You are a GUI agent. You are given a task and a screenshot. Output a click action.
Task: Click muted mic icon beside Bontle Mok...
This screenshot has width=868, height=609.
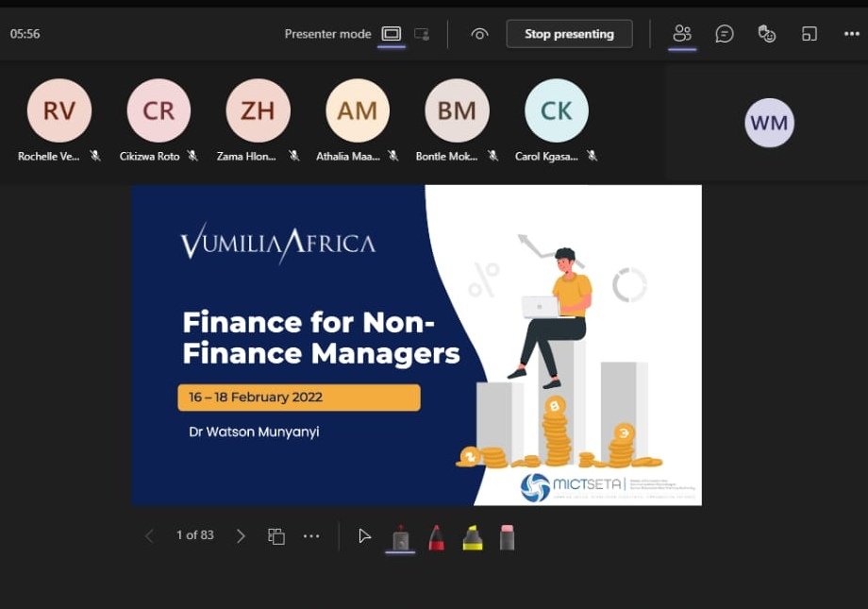pyautogui.click(x=493, y=156)
